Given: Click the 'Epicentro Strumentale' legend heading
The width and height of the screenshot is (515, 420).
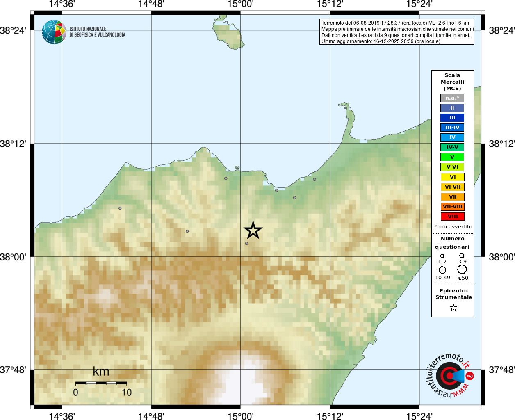Looking at the screenshot, I should 453,294.
